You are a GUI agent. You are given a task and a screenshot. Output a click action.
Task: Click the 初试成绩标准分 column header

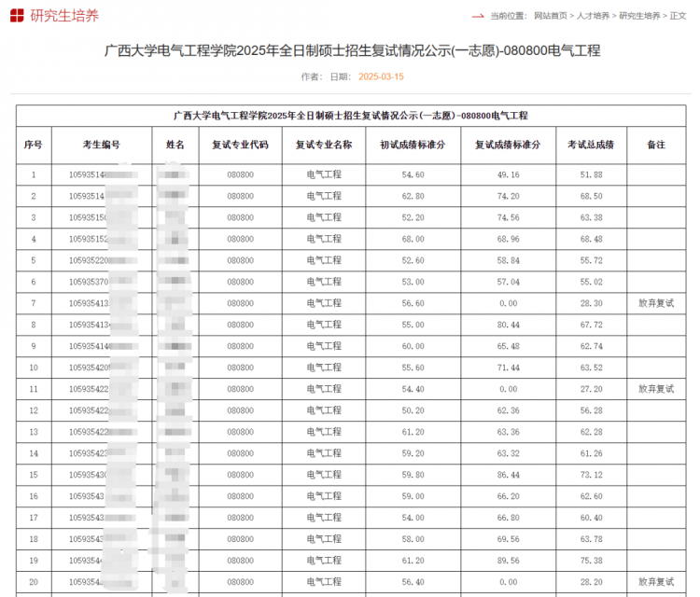pyautogui.click(x=413, y=145)
